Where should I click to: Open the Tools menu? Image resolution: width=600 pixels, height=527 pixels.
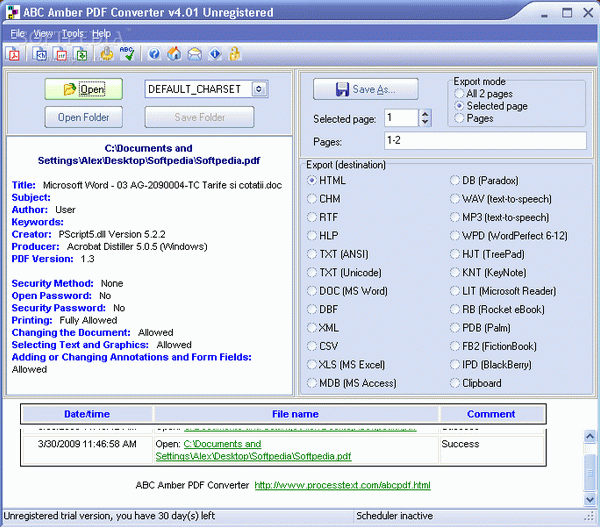click(73, 34)
